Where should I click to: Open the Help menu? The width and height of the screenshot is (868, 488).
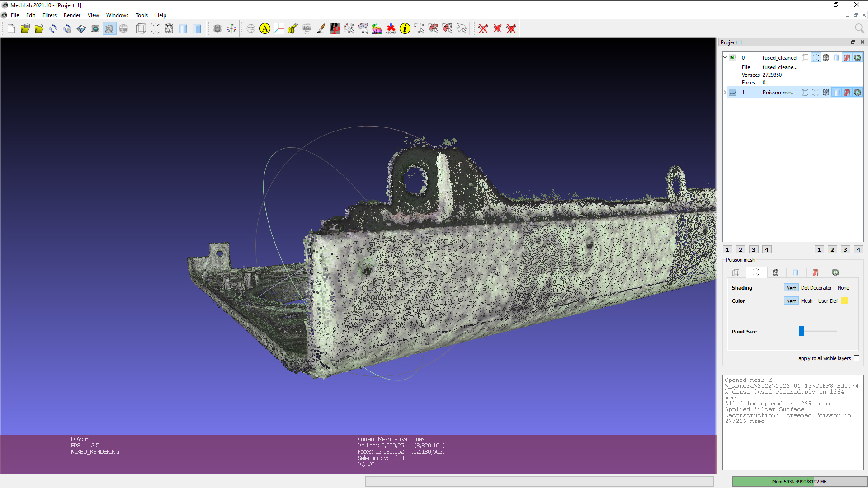point(160,15)
